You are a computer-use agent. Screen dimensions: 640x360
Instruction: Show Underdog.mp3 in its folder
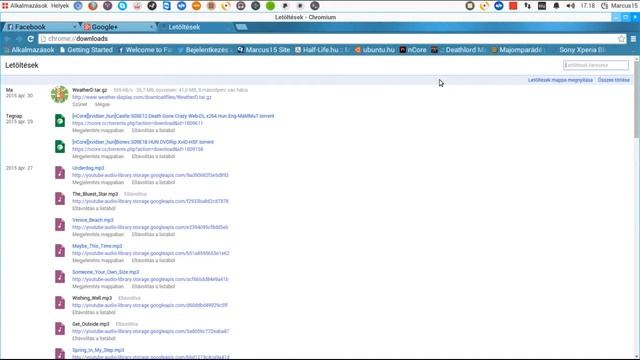click(98, 182)
